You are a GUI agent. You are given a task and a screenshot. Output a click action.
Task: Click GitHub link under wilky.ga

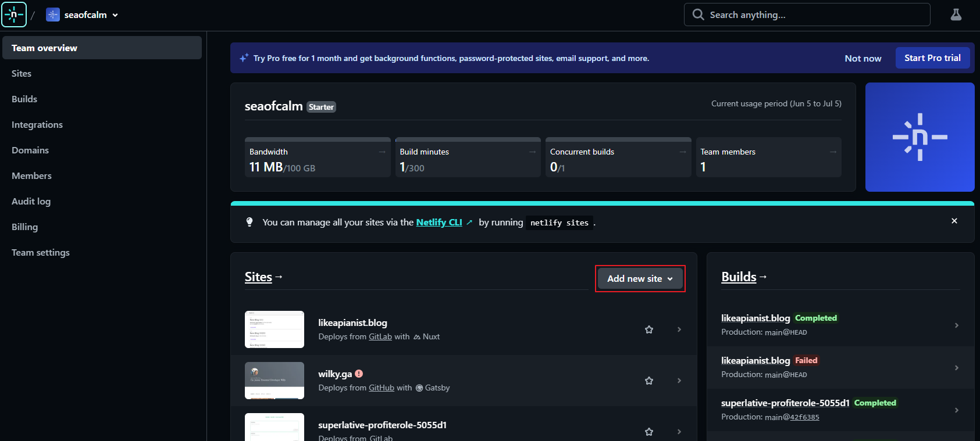[382, 388]
